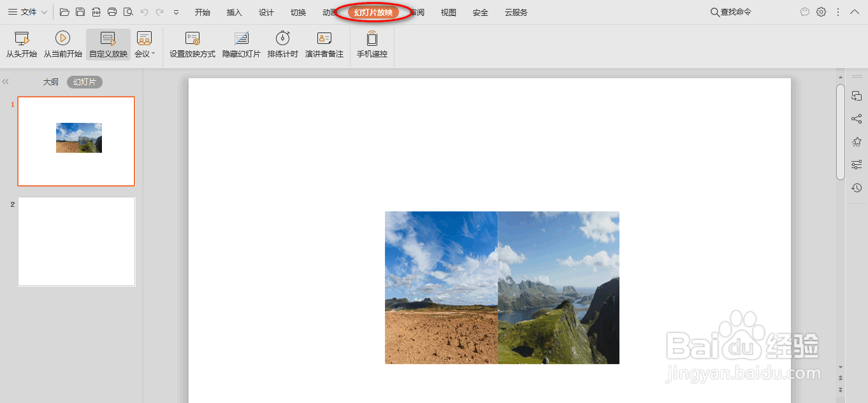Open the settings gear icon

821,12
